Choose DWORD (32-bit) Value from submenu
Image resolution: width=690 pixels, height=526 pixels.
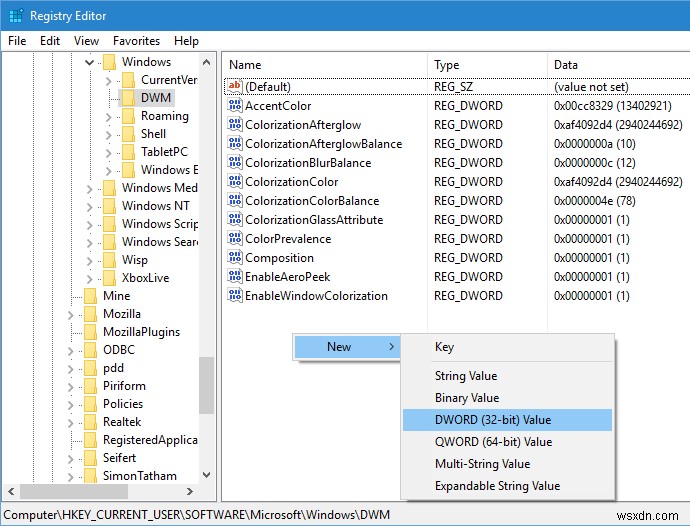[x=507, y=420]
